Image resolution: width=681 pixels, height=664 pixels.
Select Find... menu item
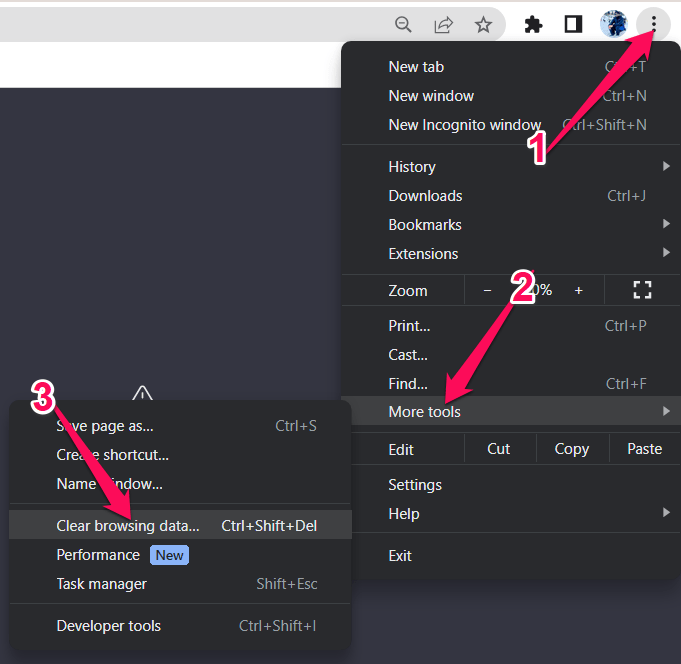tap(511, 384)
